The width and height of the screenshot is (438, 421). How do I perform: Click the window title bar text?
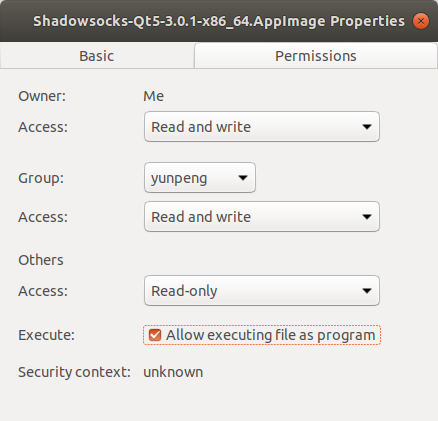click(219, 21)
